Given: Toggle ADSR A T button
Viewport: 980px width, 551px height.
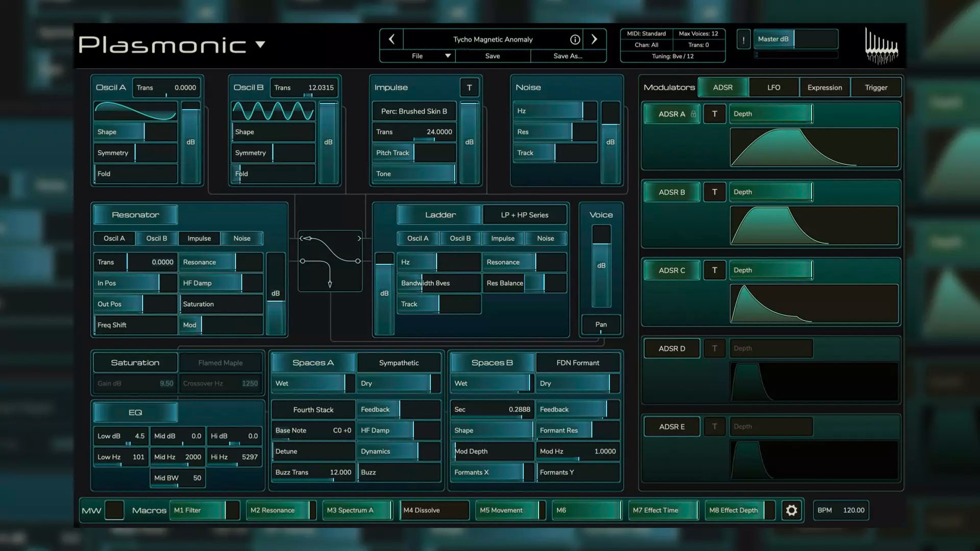Looking at the screenshot, I should click(x=715, y=114).
